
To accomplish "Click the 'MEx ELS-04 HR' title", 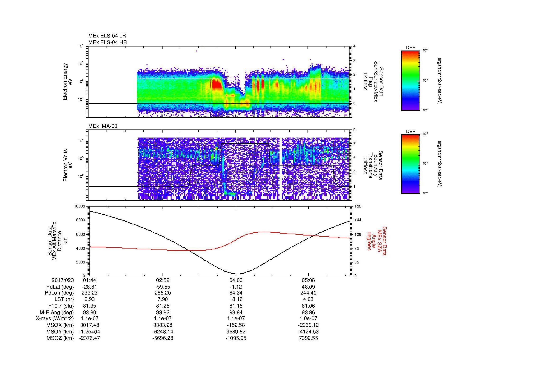I will tap(107, 42).
